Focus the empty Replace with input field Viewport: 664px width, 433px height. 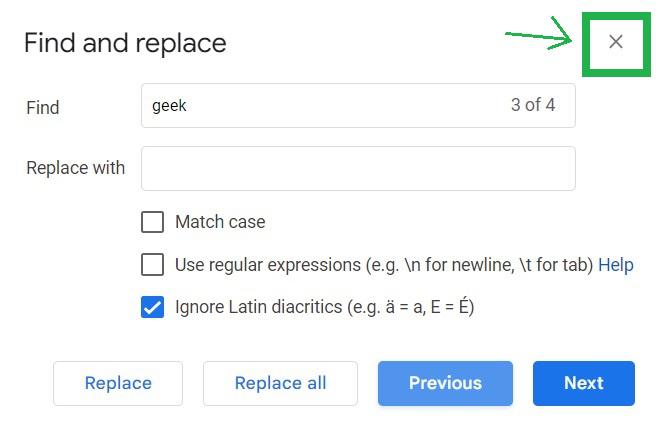[x=358, y=168]
